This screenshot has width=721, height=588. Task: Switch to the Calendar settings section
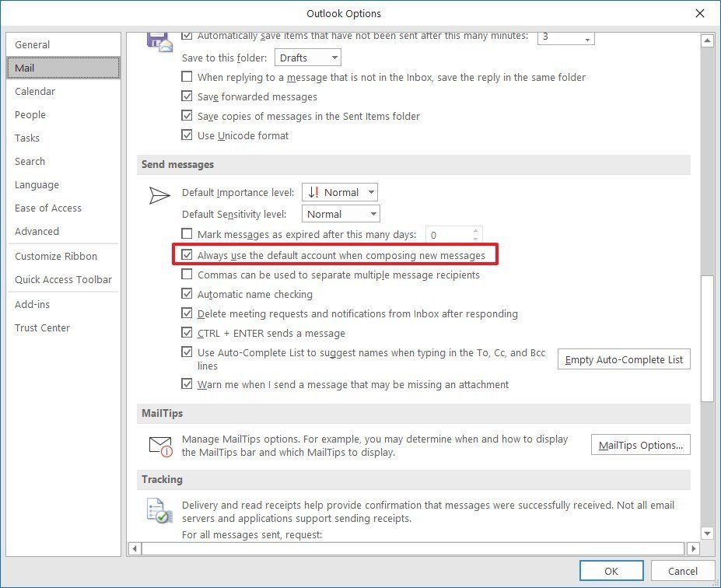tap(35, 91)
